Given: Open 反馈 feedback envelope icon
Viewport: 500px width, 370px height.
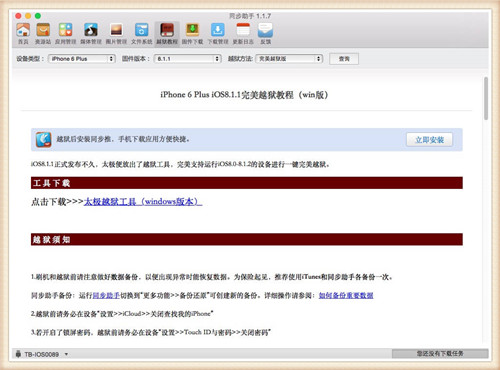Looking at the screenshot, I should click(265, 33).
